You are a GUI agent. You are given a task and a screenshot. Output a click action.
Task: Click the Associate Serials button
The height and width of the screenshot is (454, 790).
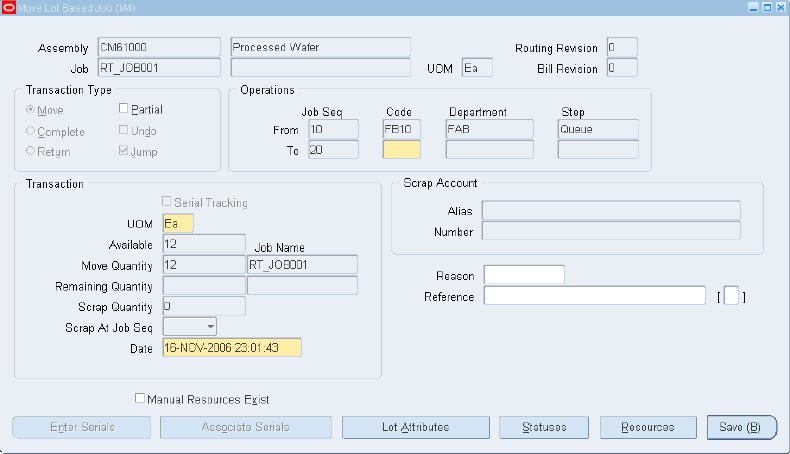tap(246, 427)
